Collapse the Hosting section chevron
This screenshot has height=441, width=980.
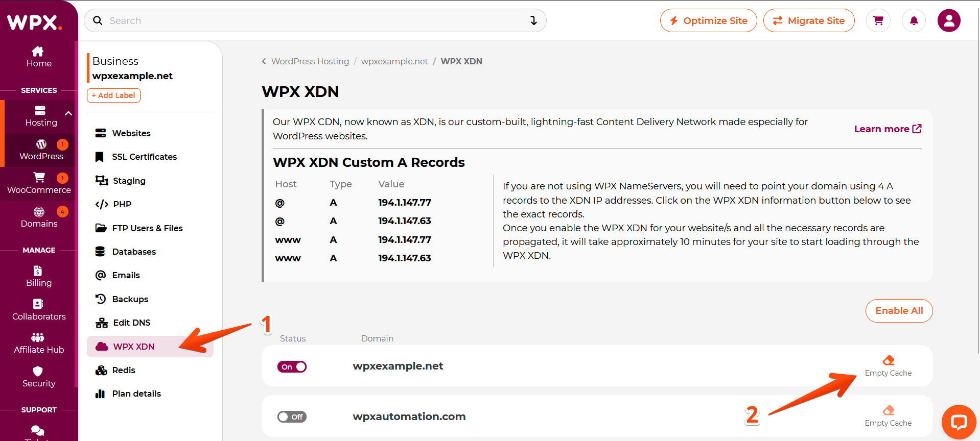pos(68,113)
